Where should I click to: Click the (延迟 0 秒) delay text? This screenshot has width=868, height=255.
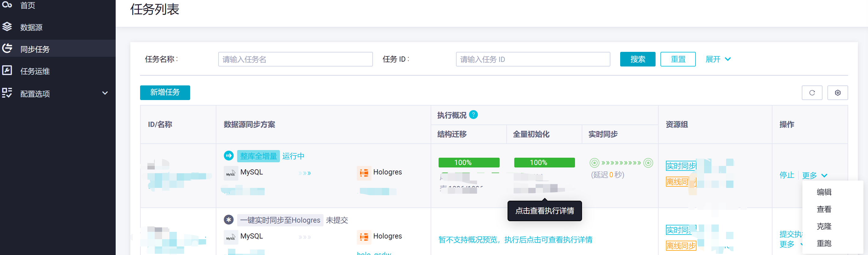608,174
